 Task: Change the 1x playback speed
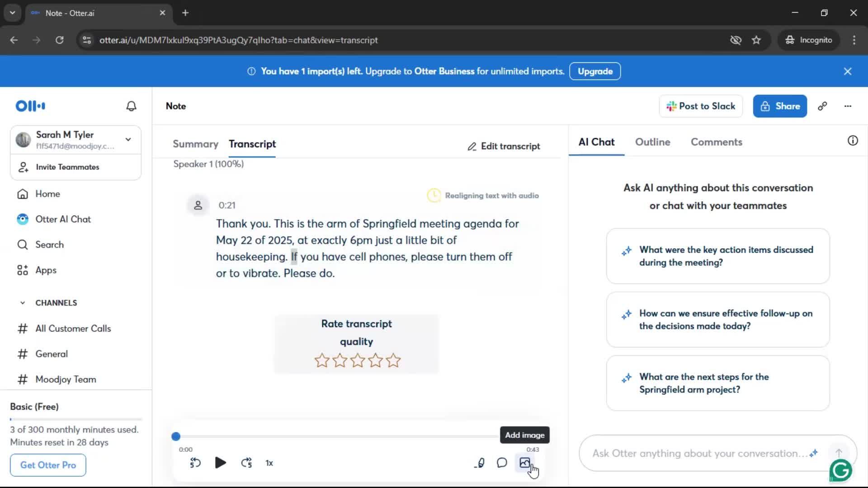269,463
